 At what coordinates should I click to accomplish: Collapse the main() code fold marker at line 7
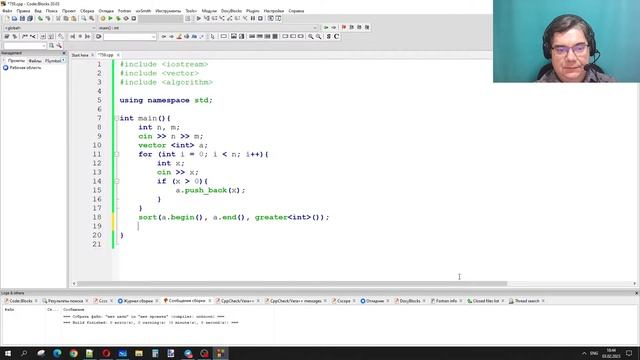(117, 118)
